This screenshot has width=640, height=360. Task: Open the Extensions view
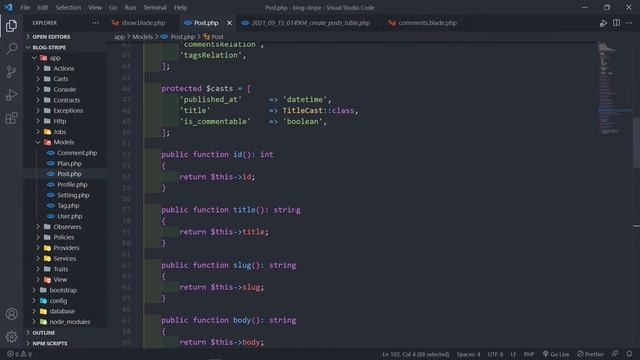coord(11,118)
